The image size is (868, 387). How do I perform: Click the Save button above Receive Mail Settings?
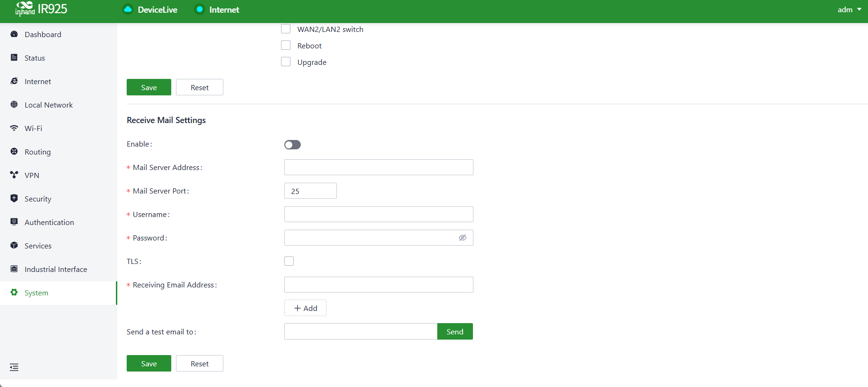pos(149,87)
